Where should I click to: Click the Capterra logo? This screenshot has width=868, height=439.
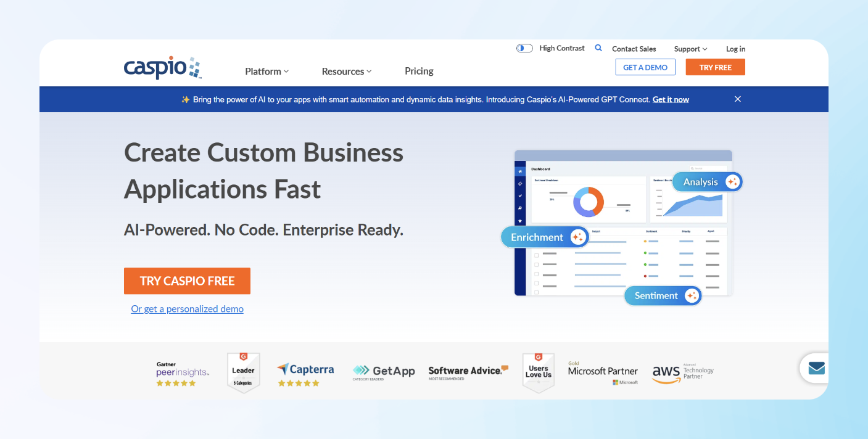click(x=305, y=374)
